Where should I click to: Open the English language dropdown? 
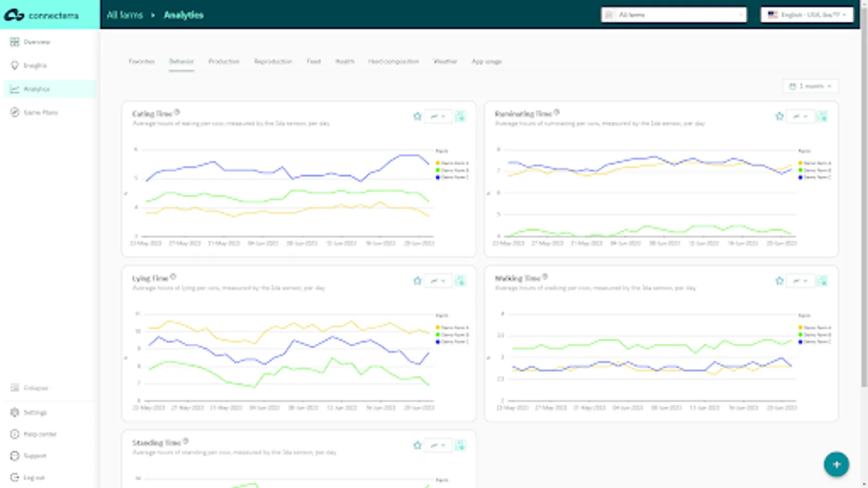[x=807, y=15]
